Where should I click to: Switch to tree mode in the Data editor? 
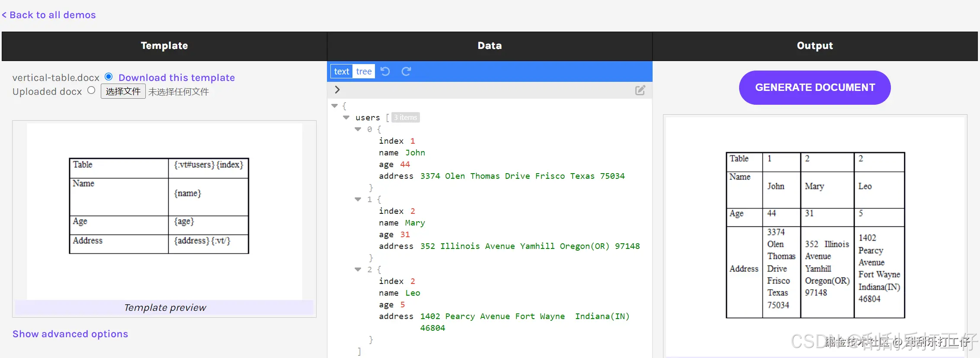tap(364, 71)
